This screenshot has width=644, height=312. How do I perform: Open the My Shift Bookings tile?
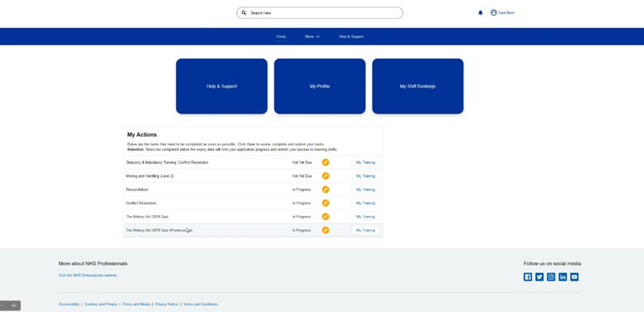(417, 86)
